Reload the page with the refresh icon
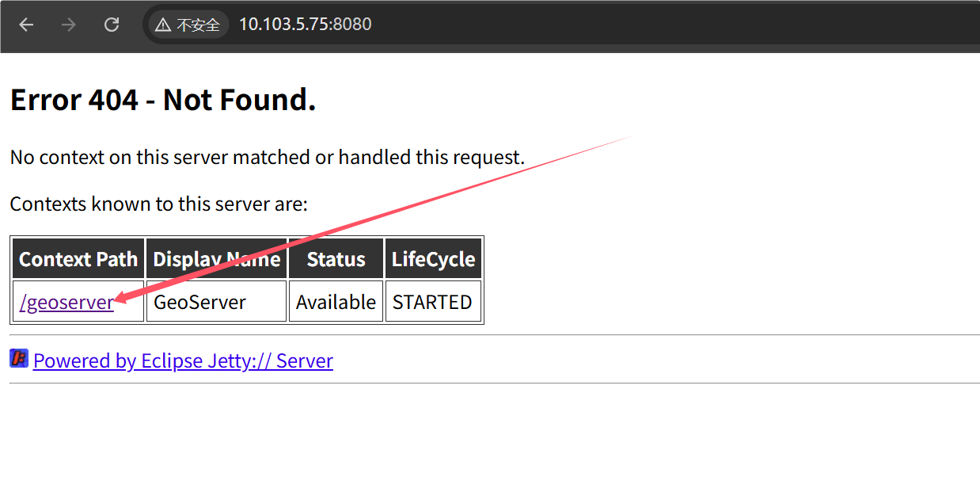 click(x=112, y=25)
